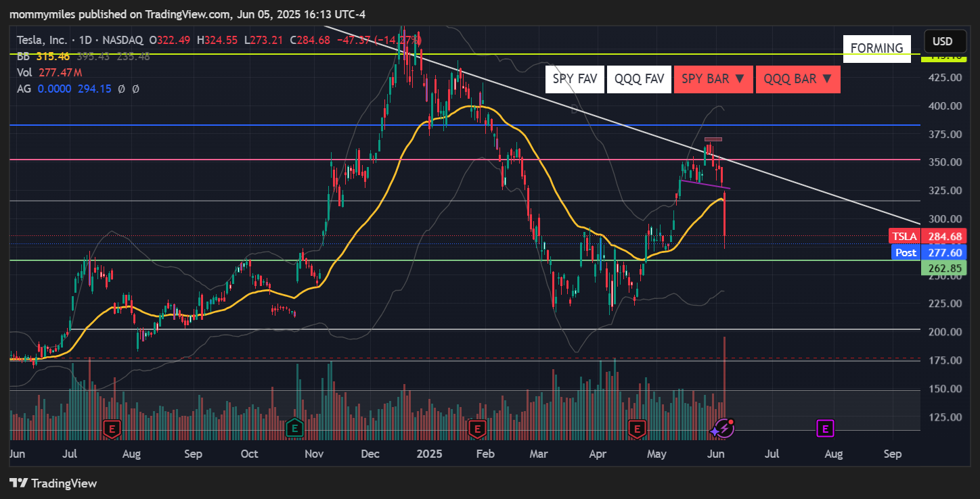Click the open price O322.49
This screenshot has width=980, height=499.
tap(171, 40)
